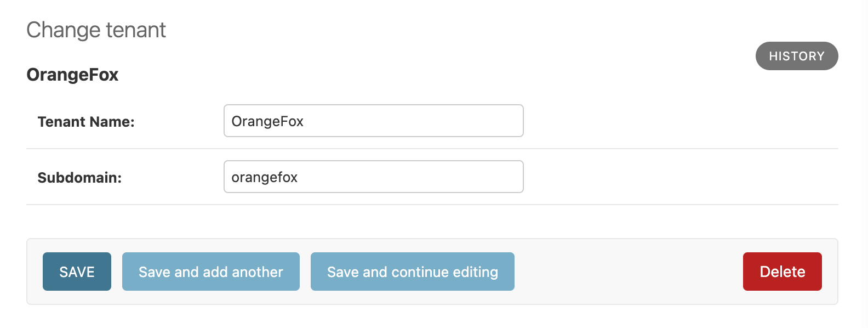
Task: Click empty end of Subdomain input box
Action: pos(493,177)
